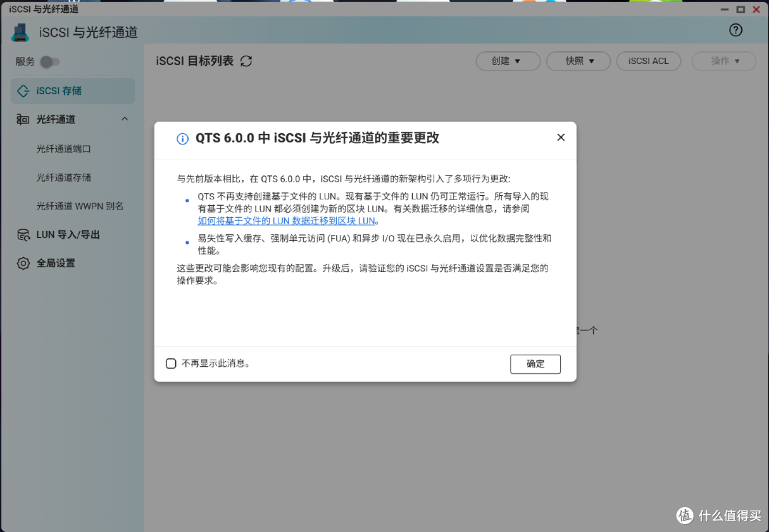Image resolution: width=769 pixels, height=532 pixels.
Task: Click the iSCSI ACL button
Action: [649, 61]
